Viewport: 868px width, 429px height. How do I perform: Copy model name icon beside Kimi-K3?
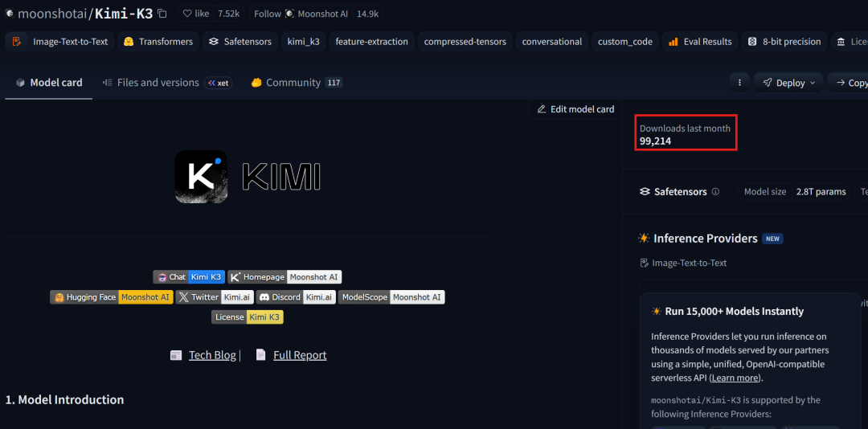(x=162, y=14)
